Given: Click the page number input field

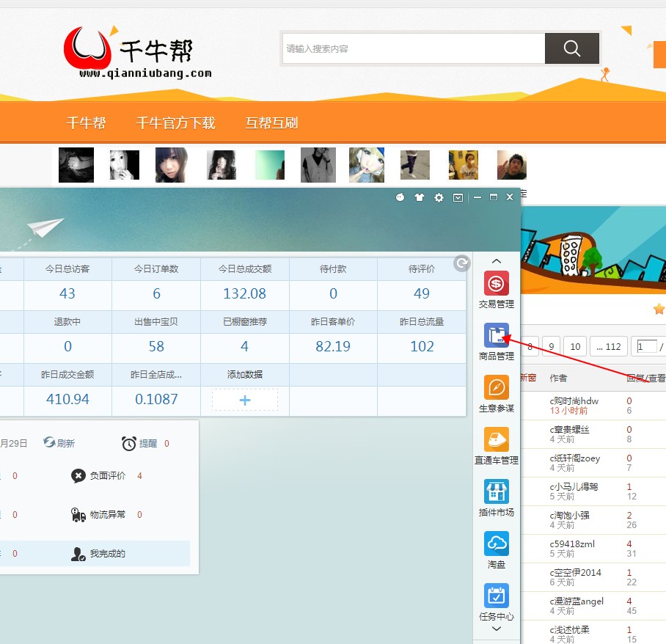Looking at the screenshot, I should (646, 347).
